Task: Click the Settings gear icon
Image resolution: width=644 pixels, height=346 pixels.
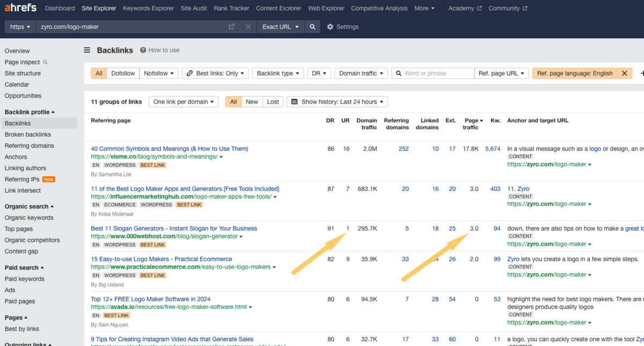Action: (x=330, y=27)
